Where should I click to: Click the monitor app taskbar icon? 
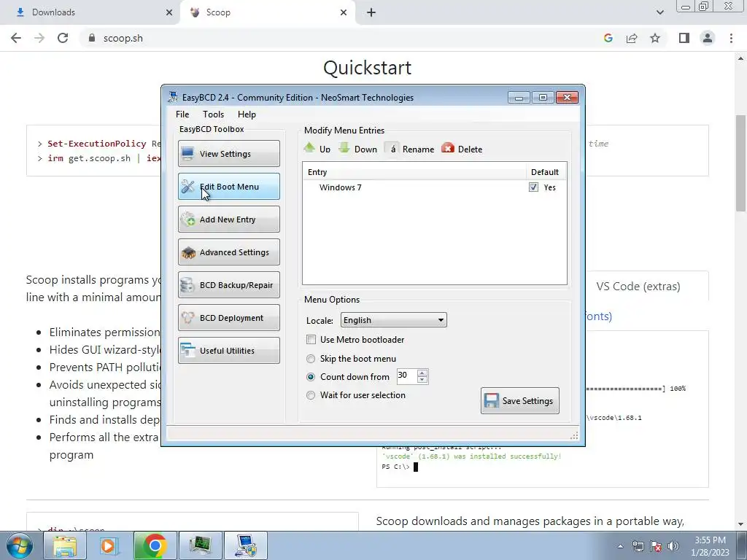(x=200, y=545)
